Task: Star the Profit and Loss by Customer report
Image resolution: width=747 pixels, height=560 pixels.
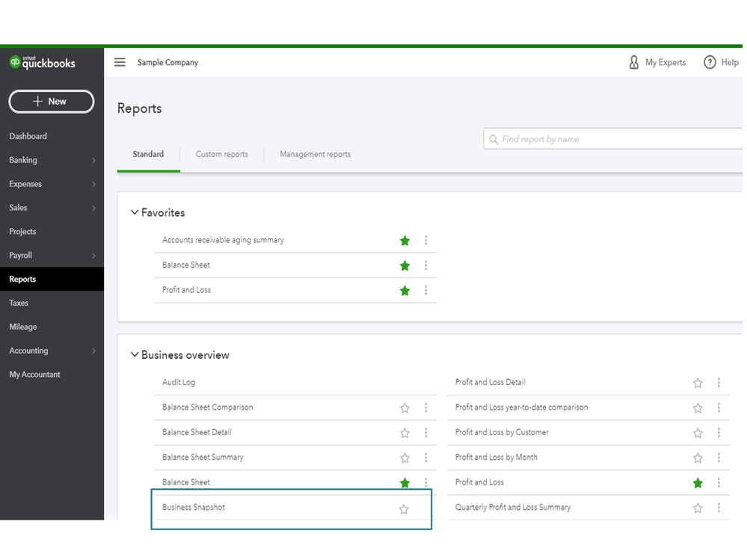Action: pyautogui.click(x=698, y=433)
